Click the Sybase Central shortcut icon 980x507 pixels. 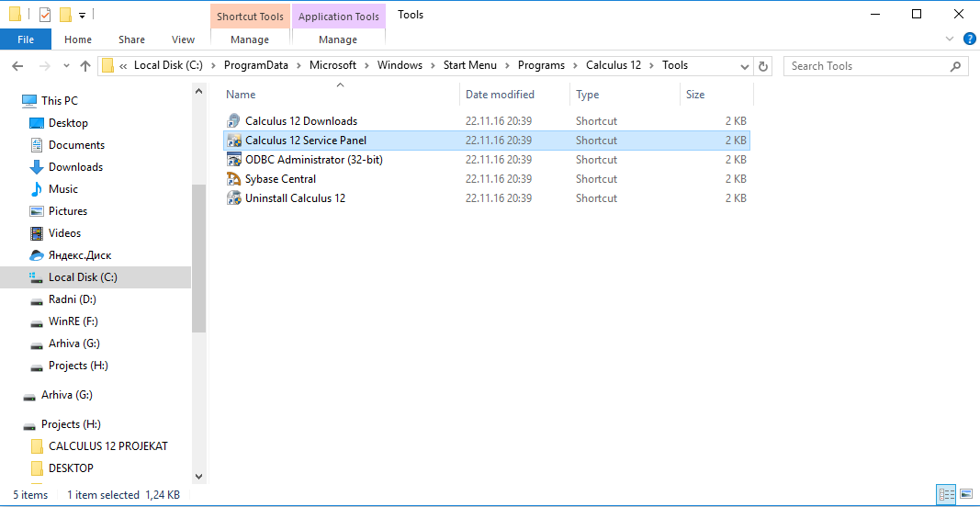pyautogui.click(x=233, y=179)
